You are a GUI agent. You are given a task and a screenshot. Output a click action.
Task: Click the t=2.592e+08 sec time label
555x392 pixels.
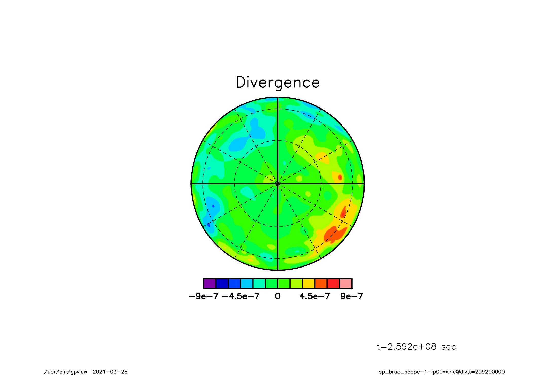tap(416, 347)
